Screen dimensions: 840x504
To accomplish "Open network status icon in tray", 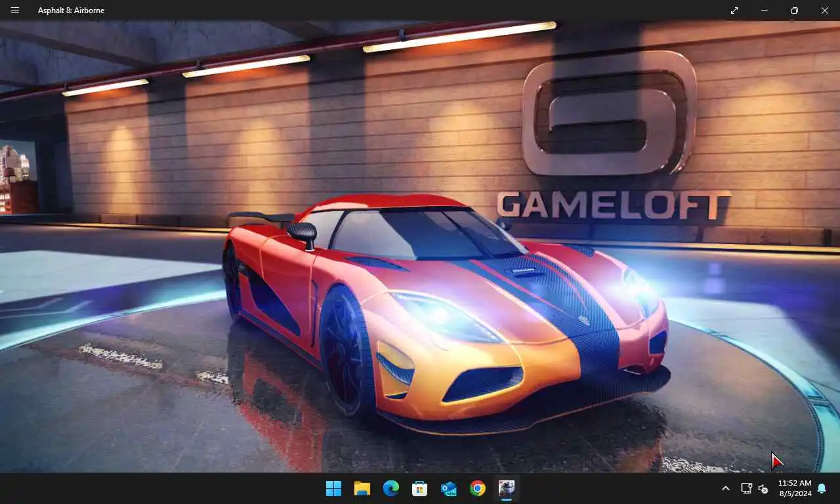I will click(x=746, y=488).
